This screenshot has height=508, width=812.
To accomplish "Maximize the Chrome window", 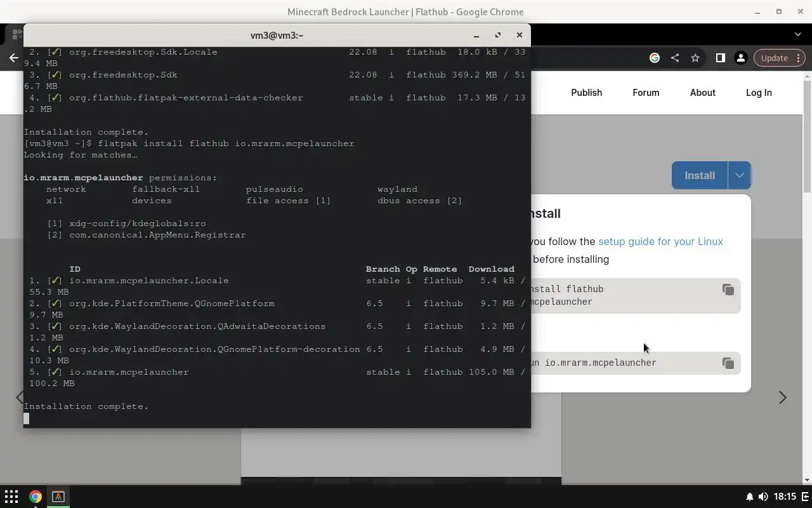I will click(x=779, y=12).
